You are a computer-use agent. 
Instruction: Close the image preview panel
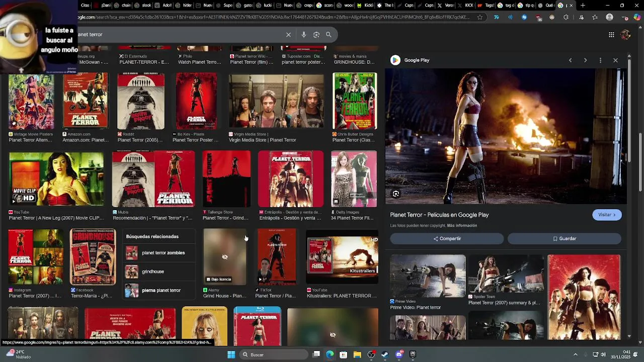click(x=615, y=60)
